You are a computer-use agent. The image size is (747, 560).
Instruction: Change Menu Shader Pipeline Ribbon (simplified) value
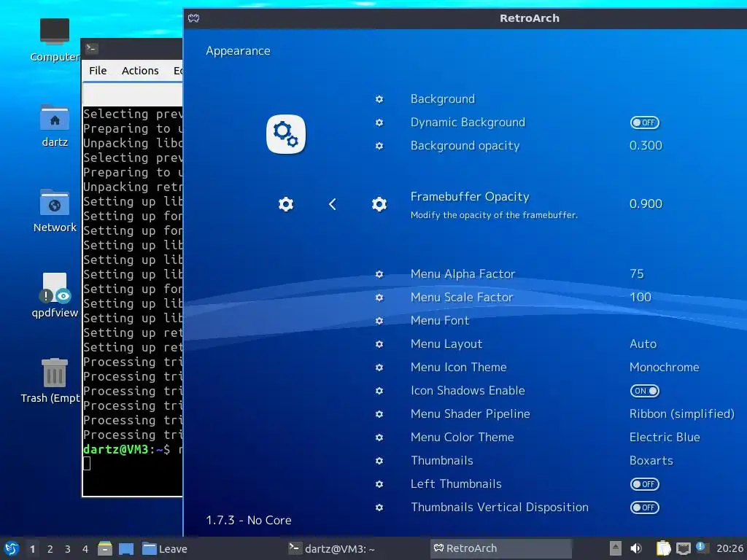[682, 414]
